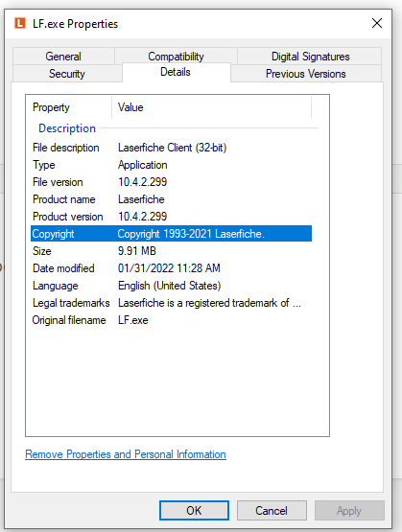Select the Product version property label

click(x=67, y=217)
